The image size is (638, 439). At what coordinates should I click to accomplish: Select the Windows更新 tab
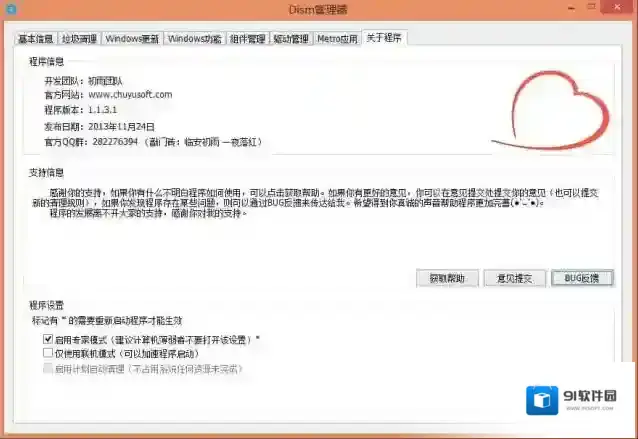(x=132, y=39)
